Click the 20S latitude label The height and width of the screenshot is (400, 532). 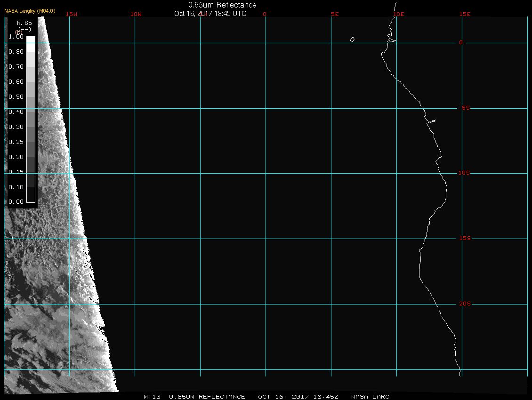coord(464,304)
